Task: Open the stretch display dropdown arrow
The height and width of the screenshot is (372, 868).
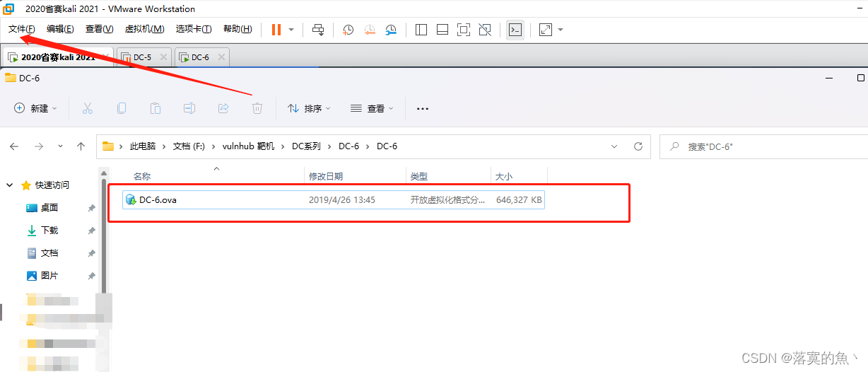Action: tap(561, 30)
